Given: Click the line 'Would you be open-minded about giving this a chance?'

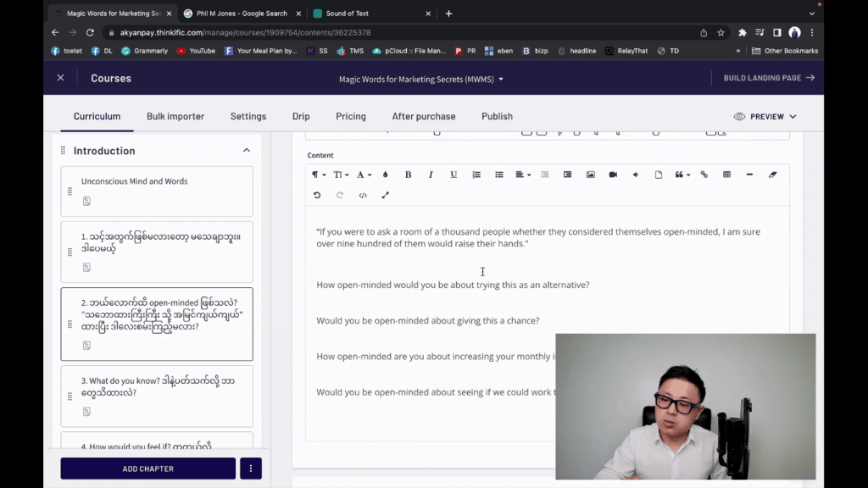Looking at the screenshot, I should [428, 320].
